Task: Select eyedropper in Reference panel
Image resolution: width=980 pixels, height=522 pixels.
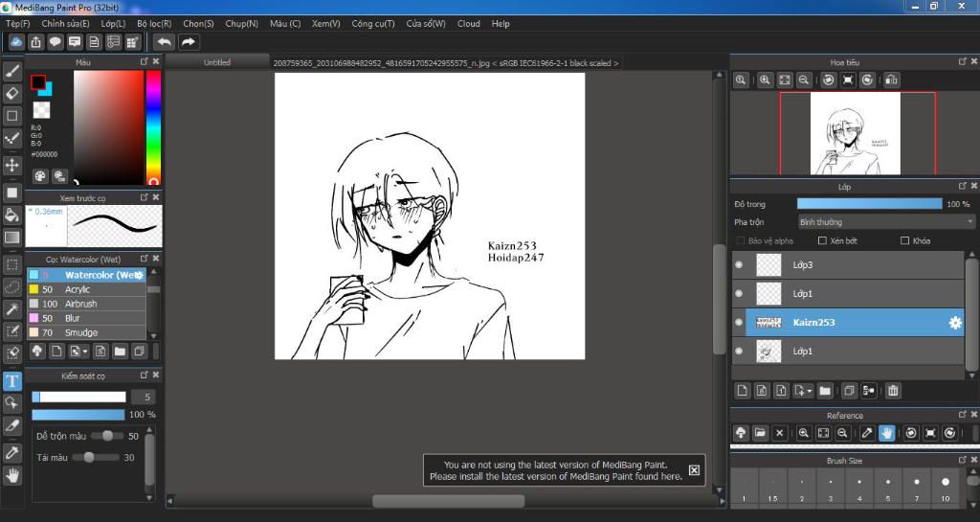Action: pyautogui.click(x=867, y=433)
